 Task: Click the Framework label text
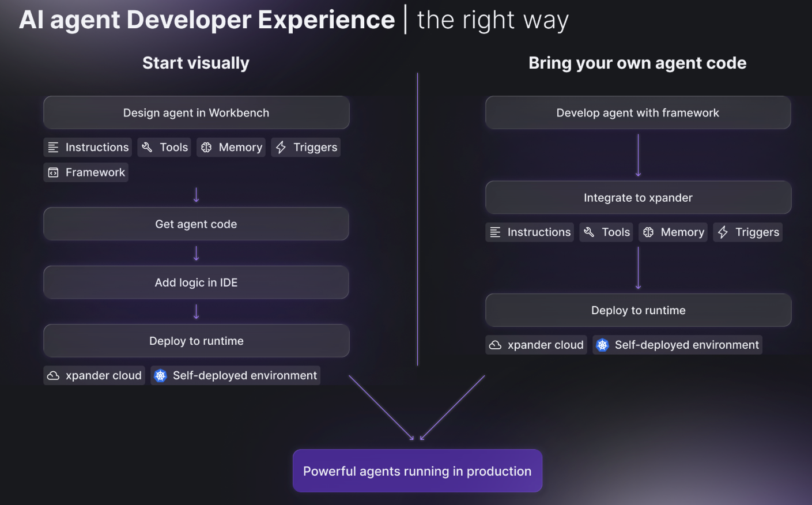click(x=95, y=172)
